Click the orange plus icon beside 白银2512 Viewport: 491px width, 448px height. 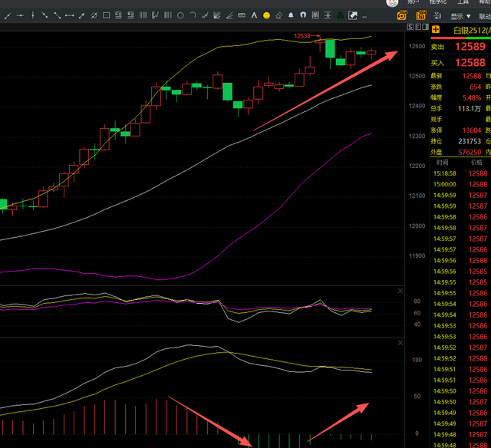tap(436, 30)
